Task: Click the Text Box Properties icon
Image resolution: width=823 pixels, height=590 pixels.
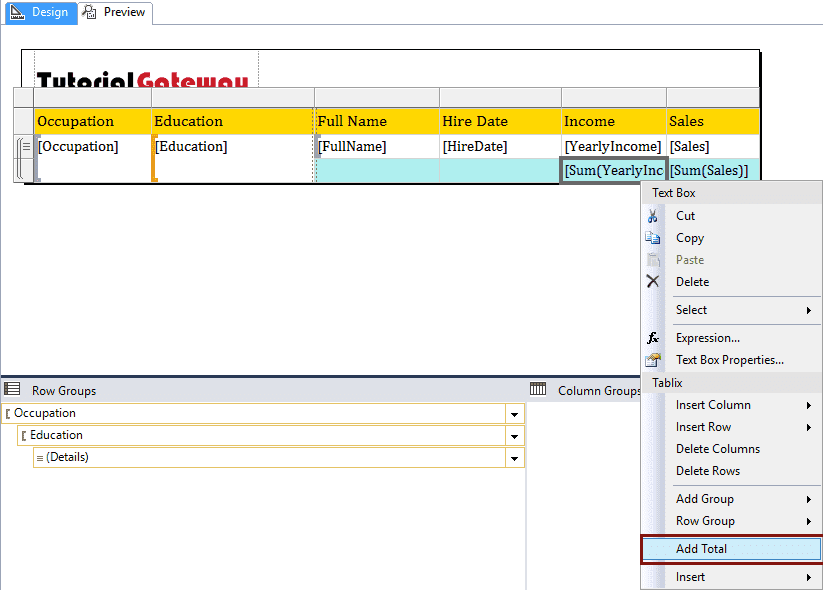Action: click(653, 359)
